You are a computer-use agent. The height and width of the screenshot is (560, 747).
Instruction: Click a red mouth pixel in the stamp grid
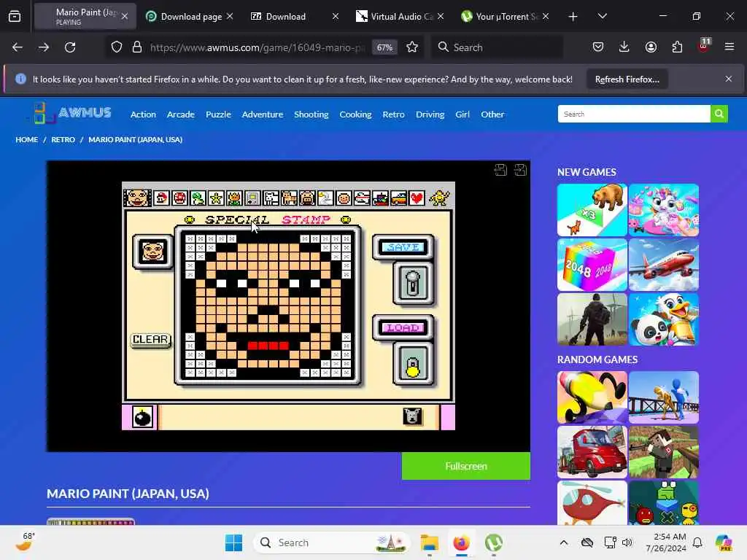click(x=268, y=346)
